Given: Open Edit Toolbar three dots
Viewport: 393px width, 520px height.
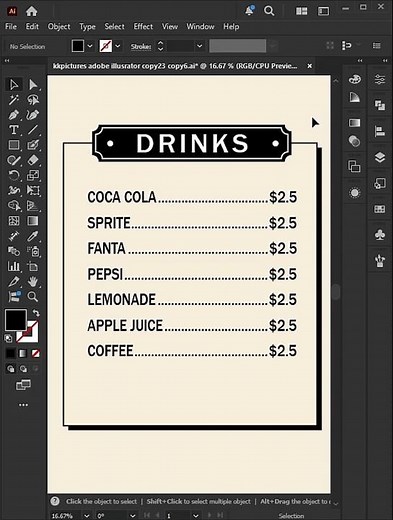Looking at the screenshot, I should pyautogui.click(x=23, y=405).
